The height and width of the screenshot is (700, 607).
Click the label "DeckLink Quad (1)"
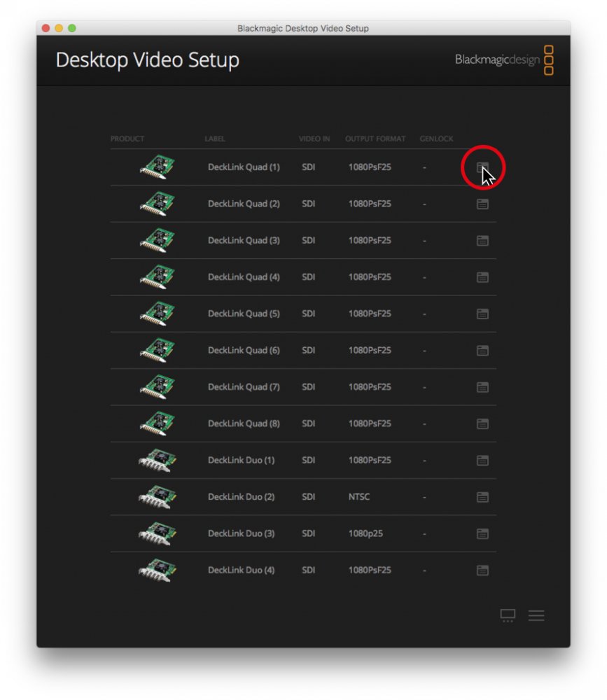(x=244, y=167)
